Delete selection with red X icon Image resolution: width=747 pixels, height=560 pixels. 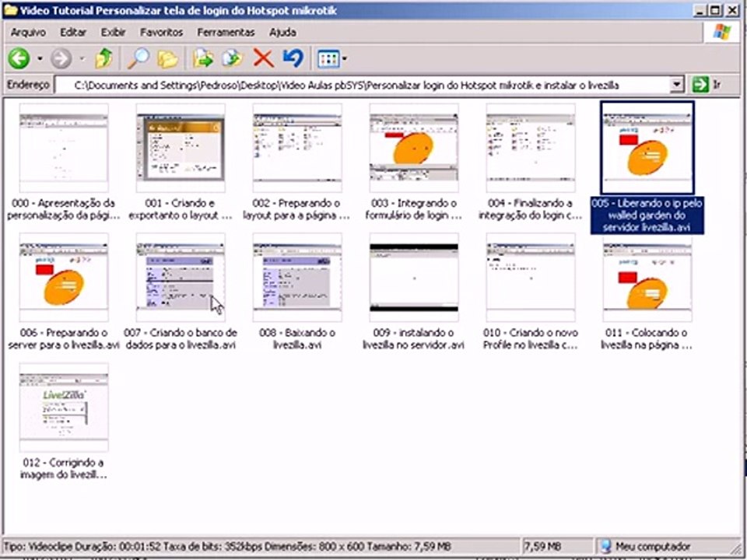pyautogui.click(x=263, y=59)
